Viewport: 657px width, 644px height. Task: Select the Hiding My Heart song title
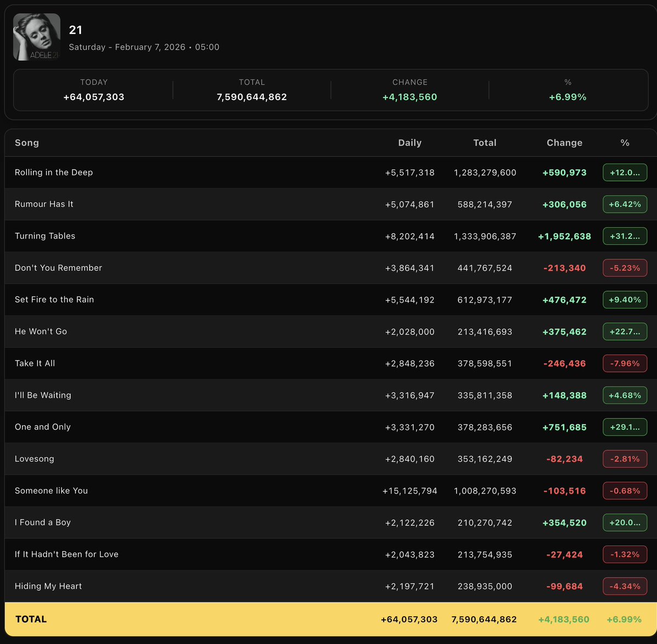click(x=48, y=586)
